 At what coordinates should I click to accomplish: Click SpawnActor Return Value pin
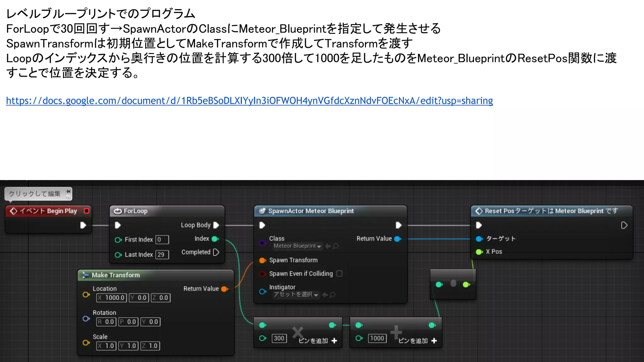pyautogui.click(x=397, y=239)
